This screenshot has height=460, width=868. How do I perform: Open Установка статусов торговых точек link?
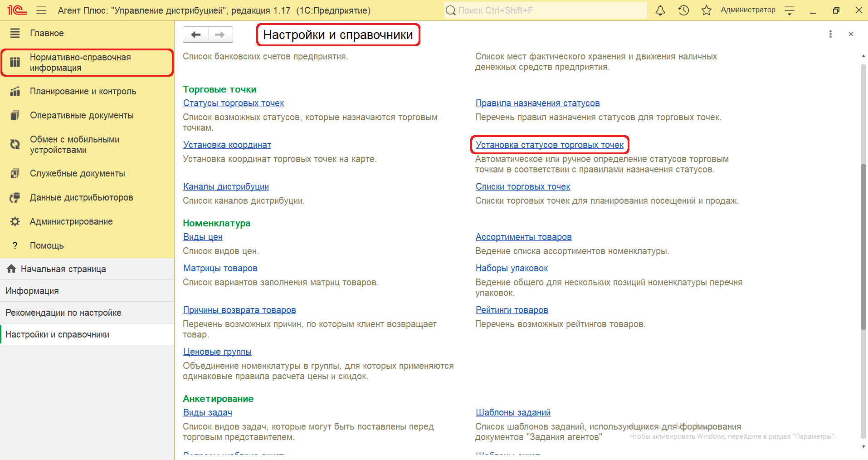pyautogui.click(x=549, y=145)
